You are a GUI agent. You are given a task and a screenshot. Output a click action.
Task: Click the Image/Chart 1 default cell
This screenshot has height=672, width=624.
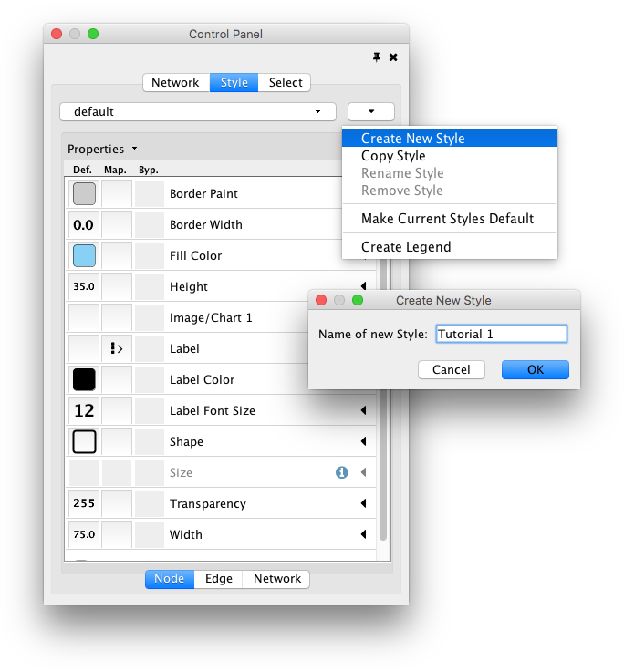[x=84, y=317]
